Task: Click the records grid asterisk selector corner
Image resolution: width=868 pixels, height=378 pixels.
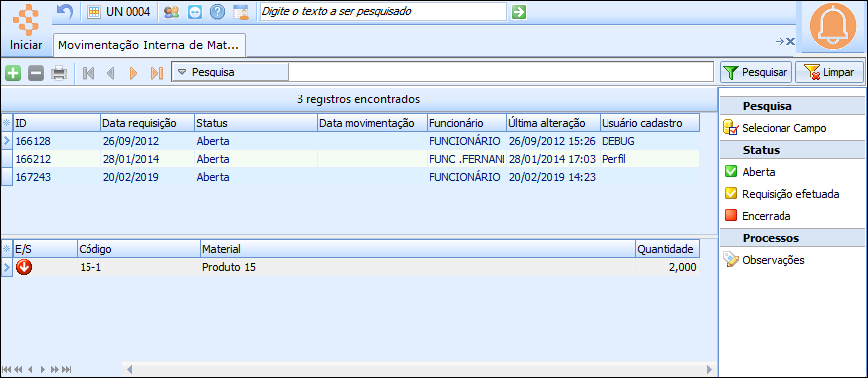Action: [x=7, y=123]
